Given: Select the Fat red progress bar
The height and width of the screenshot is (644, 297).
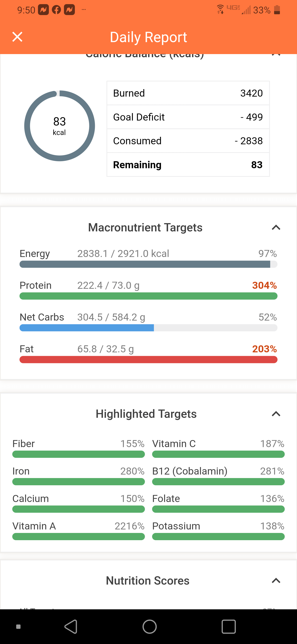Looking at the screenshot, I should [x=148, y=360].
